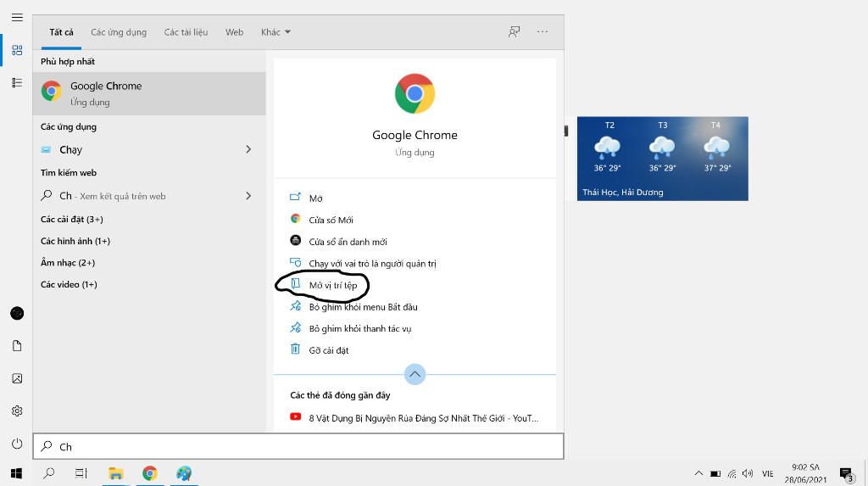The image size is (868, 486).
Task: Open the Khác dropdown tab
Action: tap(275, 32)
